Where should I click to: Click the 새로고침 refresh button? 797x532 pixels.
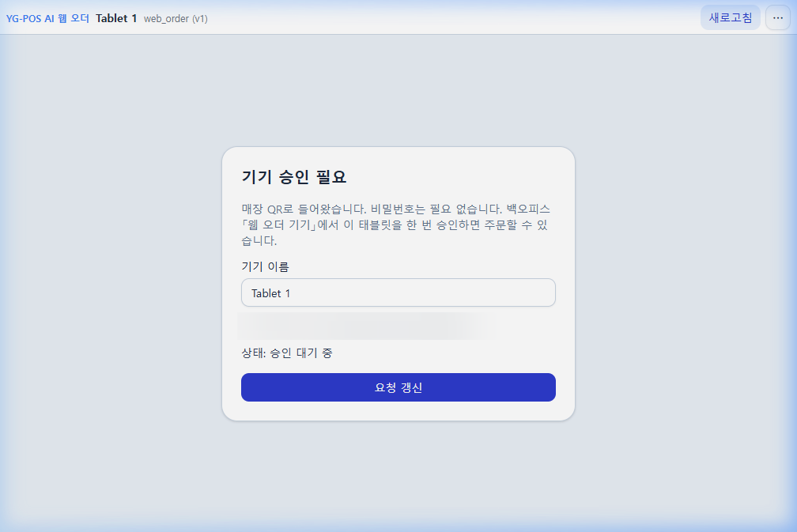tap(730, 17)
